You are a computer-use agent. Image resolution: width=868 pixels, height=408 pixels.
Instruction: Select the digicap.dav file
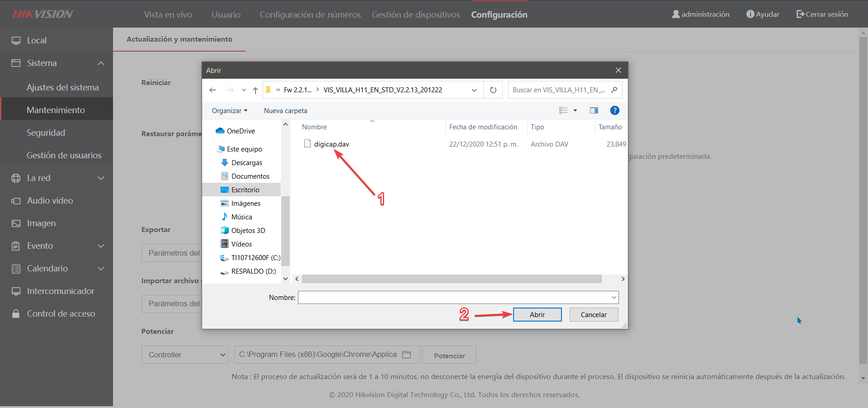(x=331, y=144)
